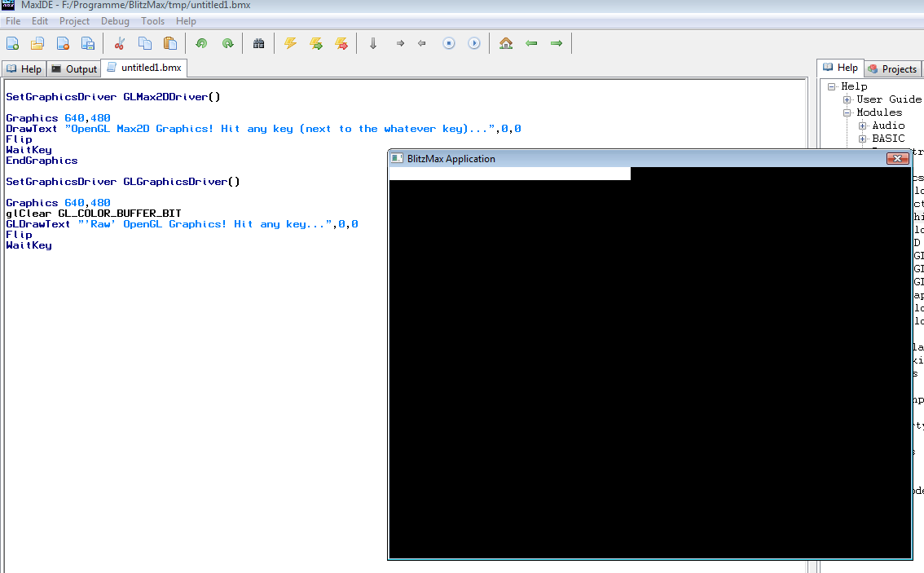
Task: Click the green Redo arrow icon
Action: click(x=228, y=43)
